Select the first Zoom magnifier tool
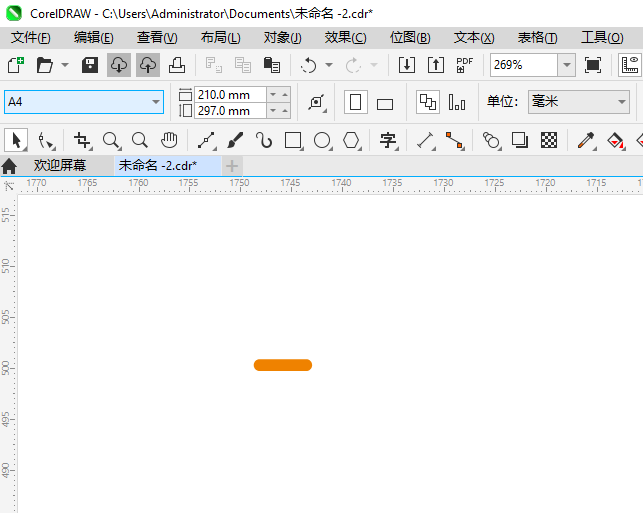 click(x=112, y=141)
